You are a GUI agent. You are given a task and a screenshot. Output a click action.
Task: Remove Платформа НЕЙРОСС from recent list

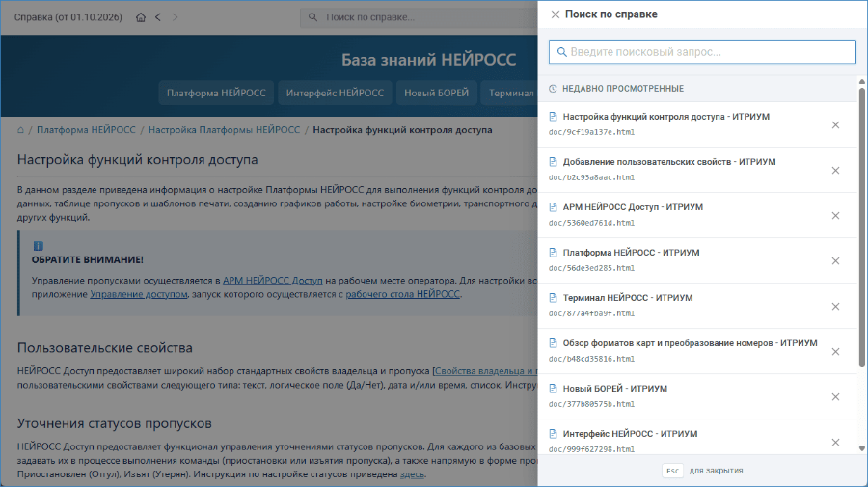[835, 261]
